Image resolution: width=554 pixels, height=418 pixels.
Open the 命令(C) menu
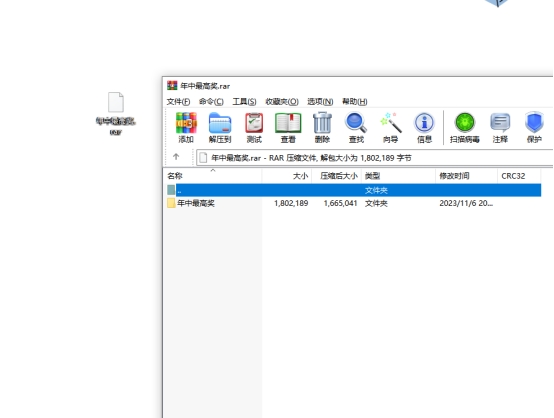point(211,102)
